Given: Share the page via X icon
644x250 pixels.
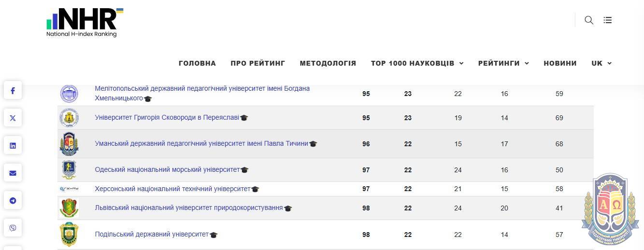Looking at the screenshot, I should [x=13, y=118].
